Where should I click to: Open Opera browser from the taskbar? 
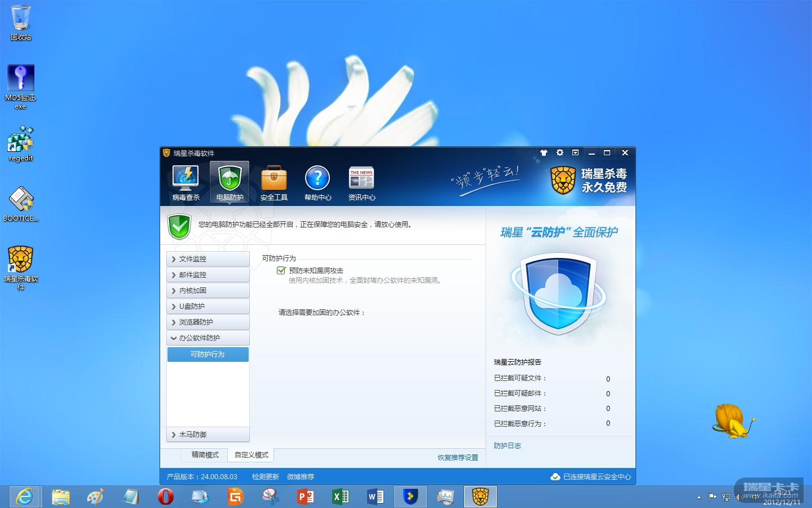point(165,497)
